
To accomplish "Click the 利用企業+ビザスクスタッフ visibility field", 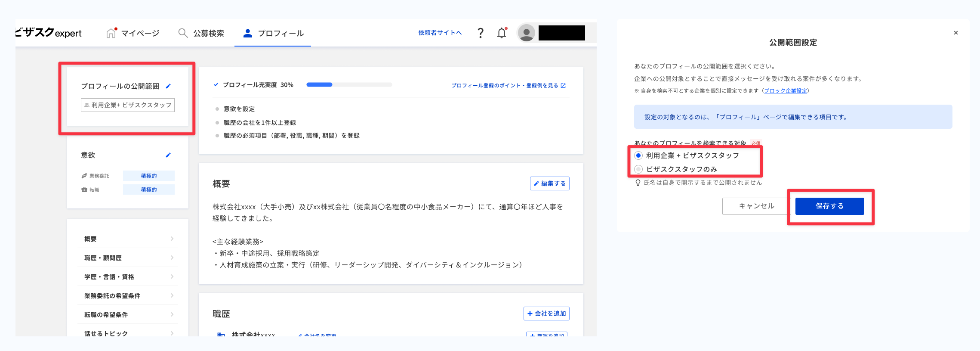I will (x=128, y=105).
